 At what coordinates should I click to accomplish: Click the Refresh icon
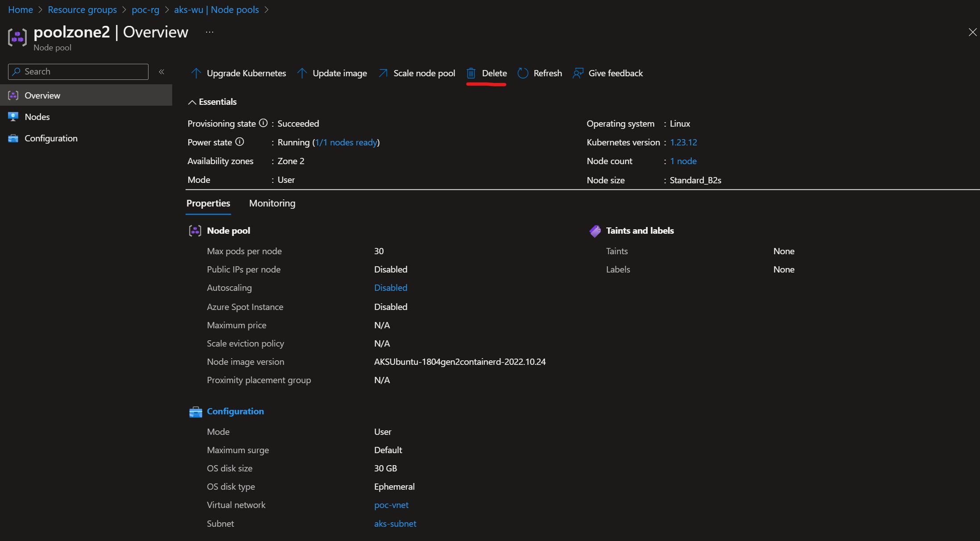click(x=523, y=73)
